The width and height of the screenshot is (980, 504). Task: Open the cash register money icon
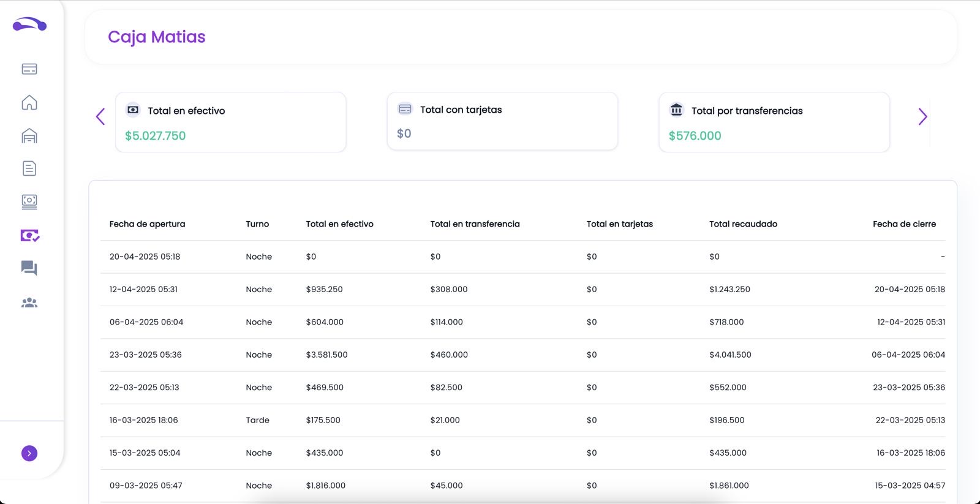(x=29, y=201)
